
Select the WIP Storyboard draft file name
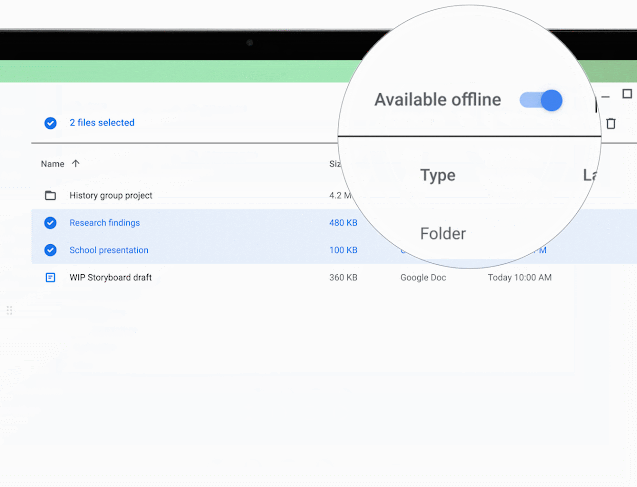click(x=110, y=277)
